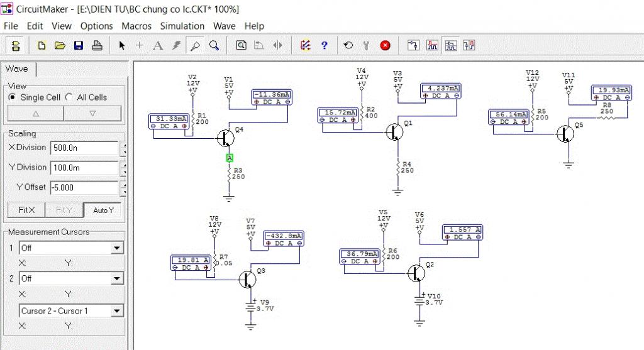Click the X Division field showing 500.0n
The width and height of the screenshot is (644, 350).
[x=85, y=148]
